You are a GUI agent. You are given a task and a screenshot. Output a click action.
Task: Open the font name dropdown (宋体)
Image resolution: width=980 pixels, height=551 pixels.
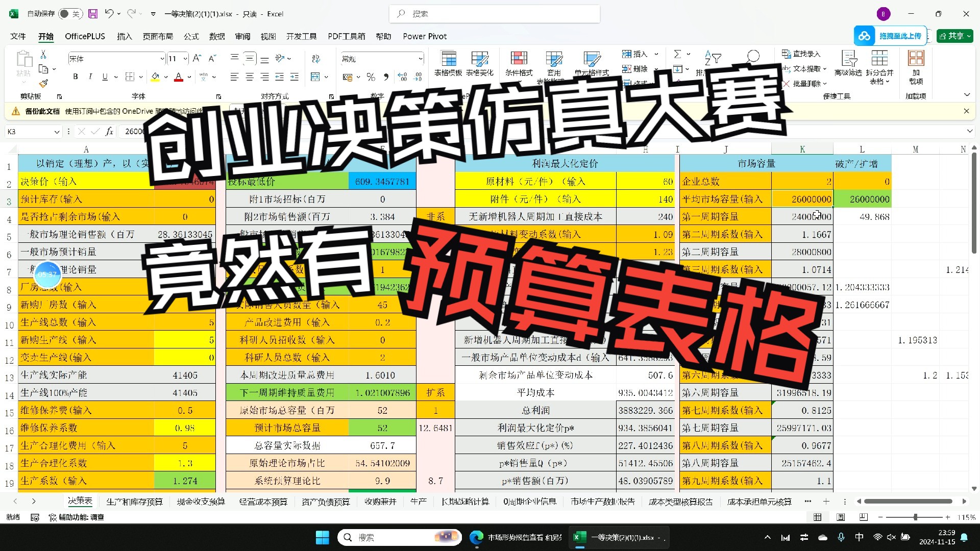[x=162, y=59]
